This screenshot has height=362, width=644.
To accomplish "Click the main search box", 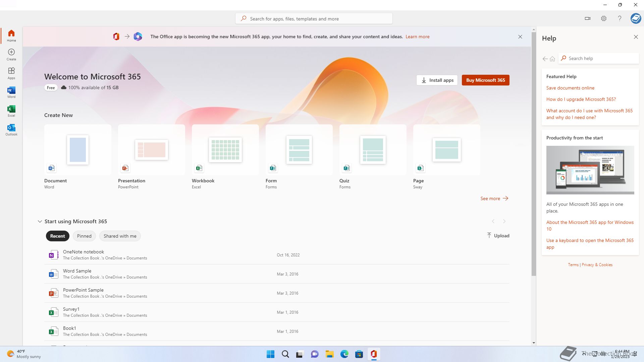I will pos(314,18).
